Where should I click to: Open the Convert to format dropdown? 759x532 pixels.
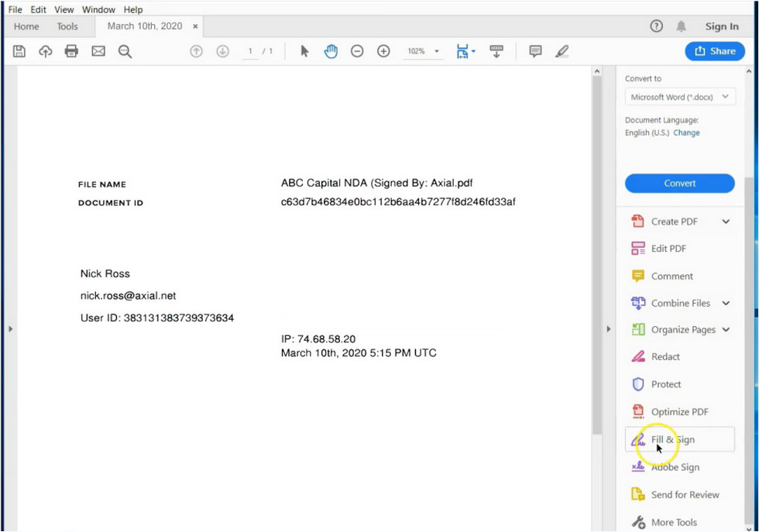679,97
